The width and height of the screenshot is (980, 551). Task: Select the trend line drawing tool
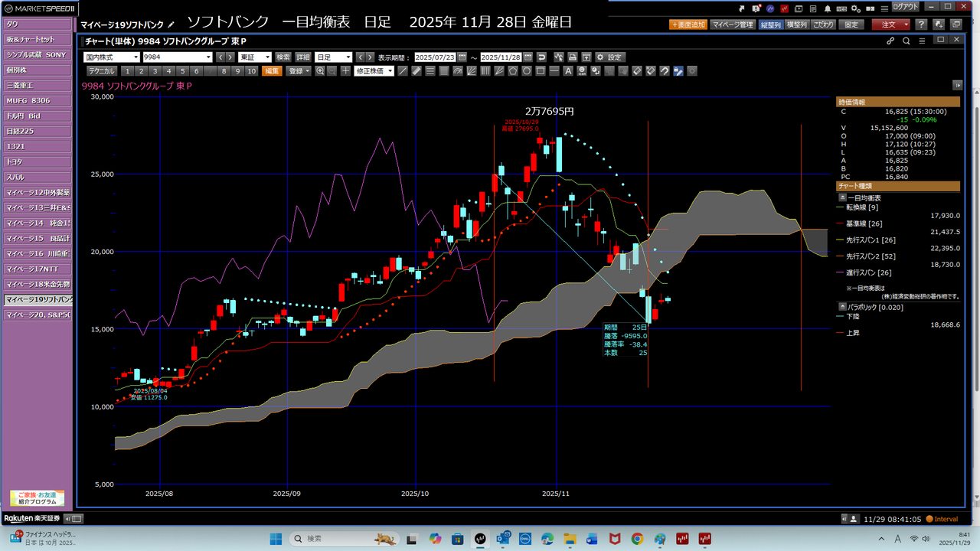(x=403, y=71)
